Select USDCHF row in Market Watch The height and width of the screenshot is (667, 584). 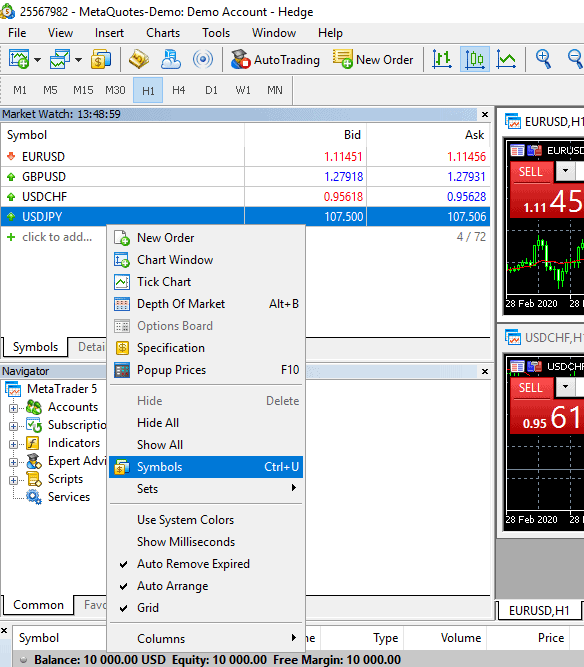click(x=245, y=197)
